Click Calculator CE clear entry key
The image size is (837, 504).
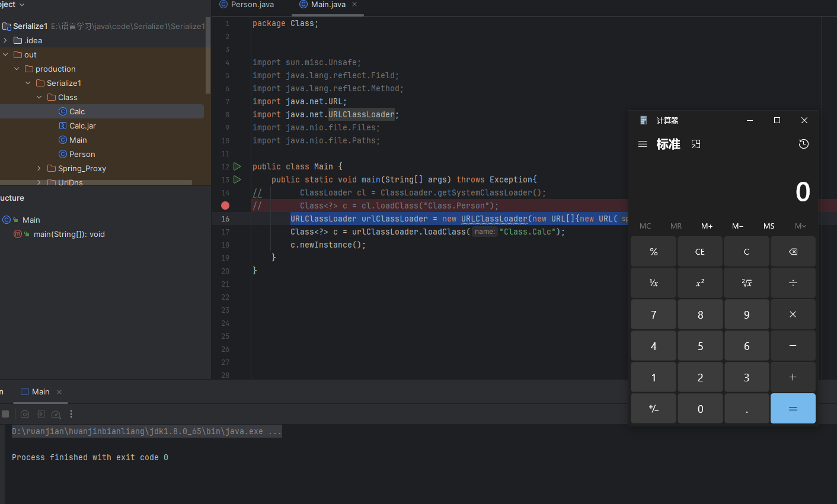pyautogui.click(x=700, y=252)
